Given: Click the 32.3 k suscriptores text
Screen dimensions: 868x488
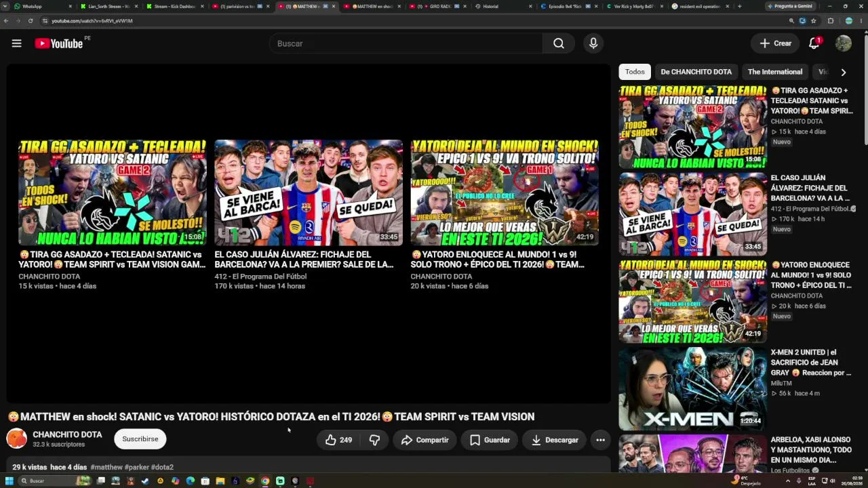Looking at the screenshot, I should pos(59,445).
